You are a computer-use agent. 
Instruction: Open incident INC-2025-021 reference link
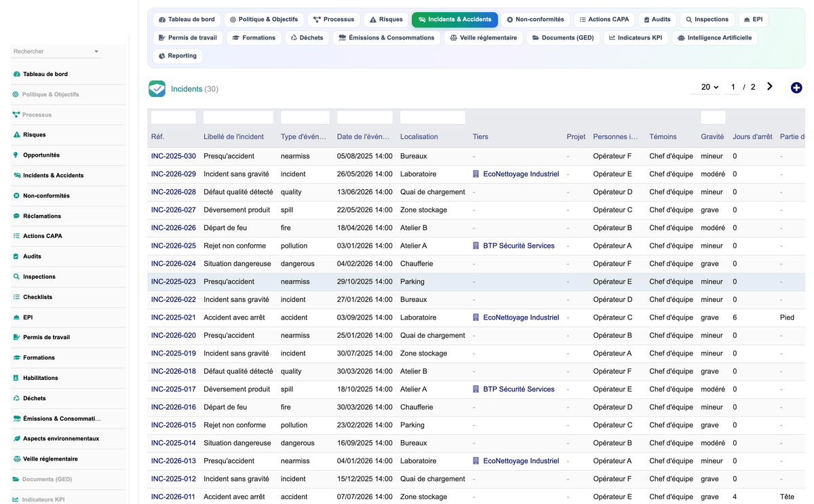tap(174, 317)
